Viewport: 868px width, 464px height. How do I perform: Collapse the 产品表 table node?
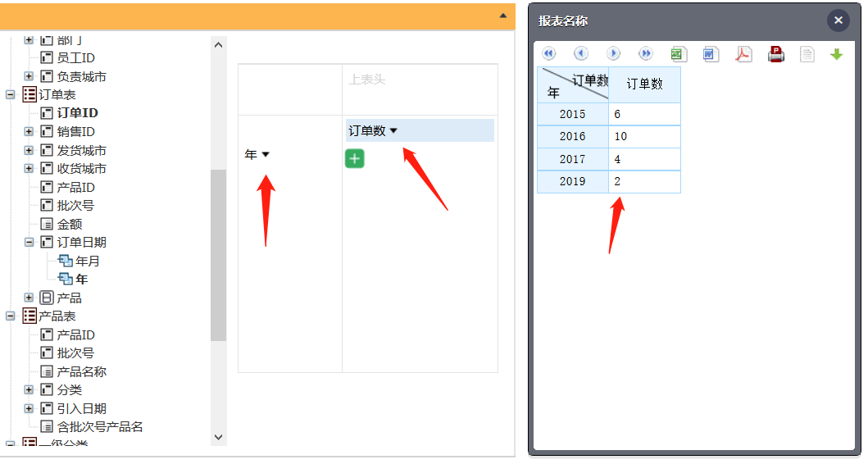pos(10,316)
